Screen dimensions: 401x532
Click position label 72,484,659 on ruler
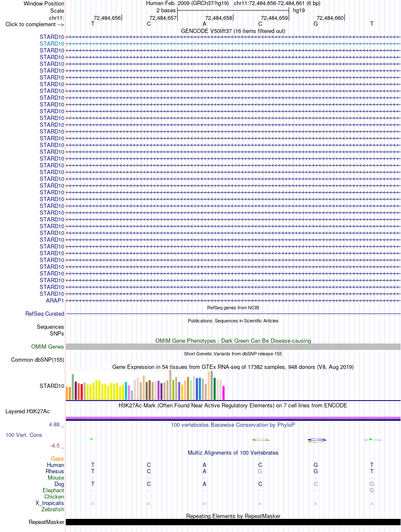(x=274, y=18)
